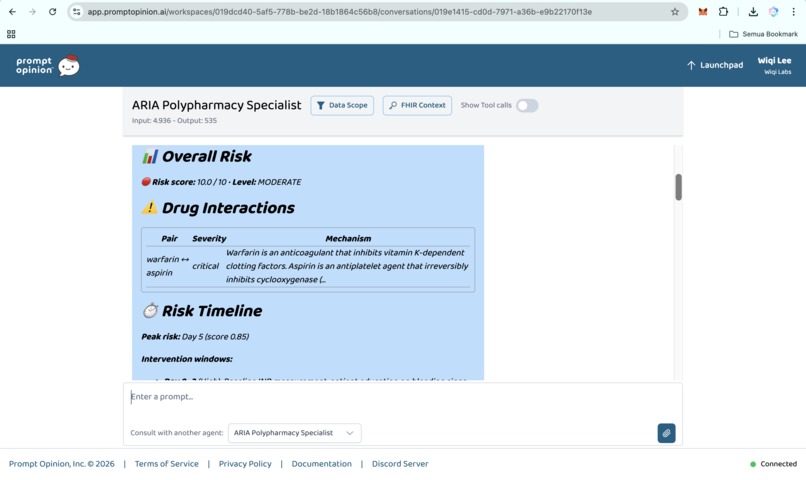Click the Severity column header

209,238
